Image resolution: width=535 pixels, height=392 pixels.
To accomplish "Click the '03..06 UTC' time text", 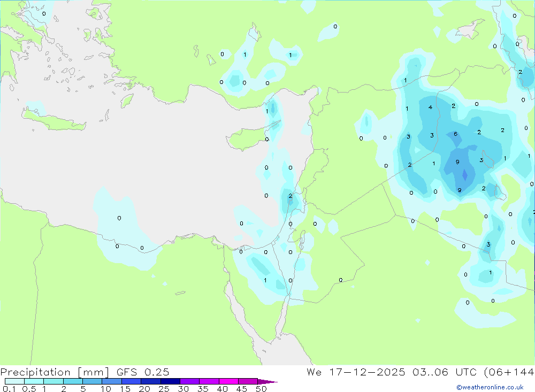I will pos(444,372).
